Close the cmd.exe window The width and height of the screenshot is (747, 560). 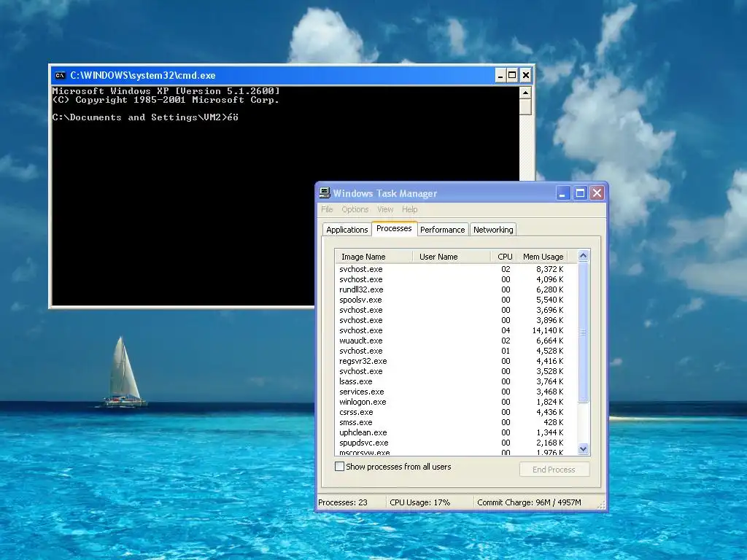point(525,75)
